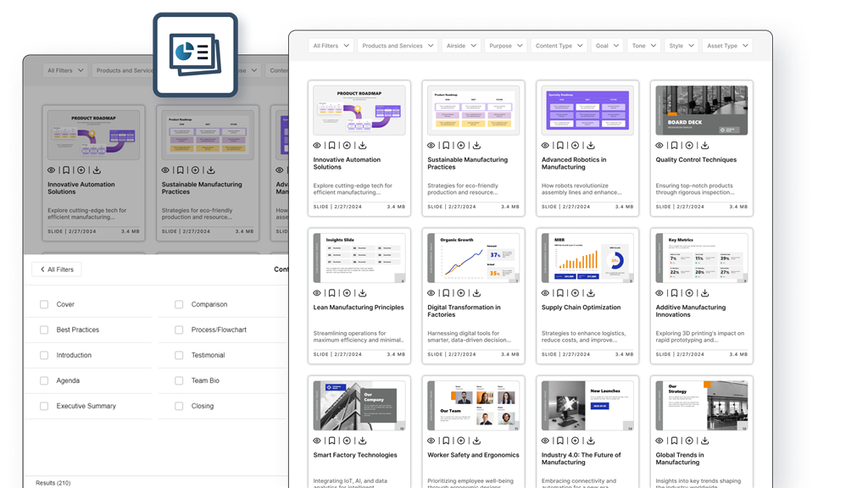
Task: Open the Asset Type dropdown
Action: 726,46
